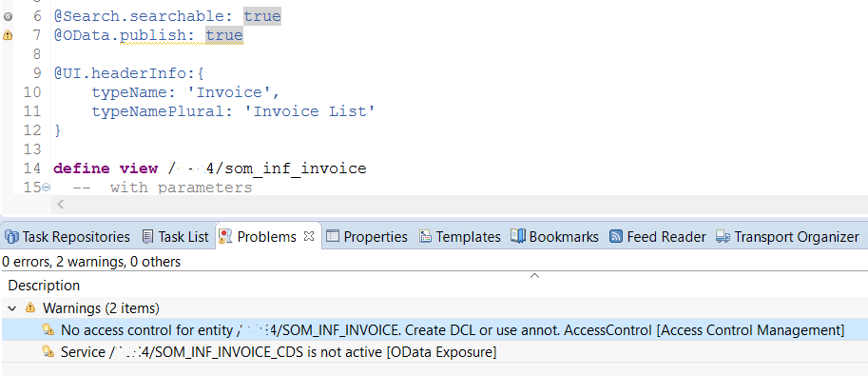Close the Problems tab
This screenshot has height=376, width=868.
click(309, 236)
